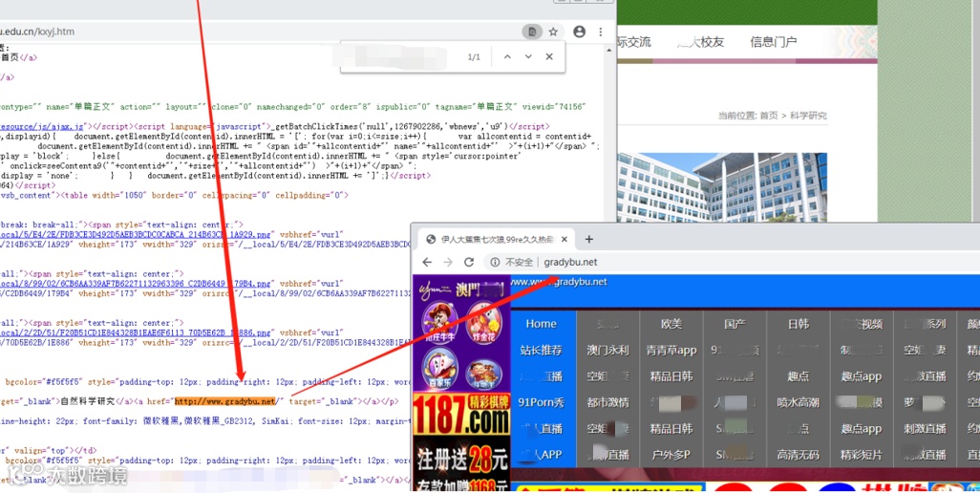Screen dimensions: 980x493
Task: Click 首页 in the breadcrumb
Action: [x=769, y=116]
